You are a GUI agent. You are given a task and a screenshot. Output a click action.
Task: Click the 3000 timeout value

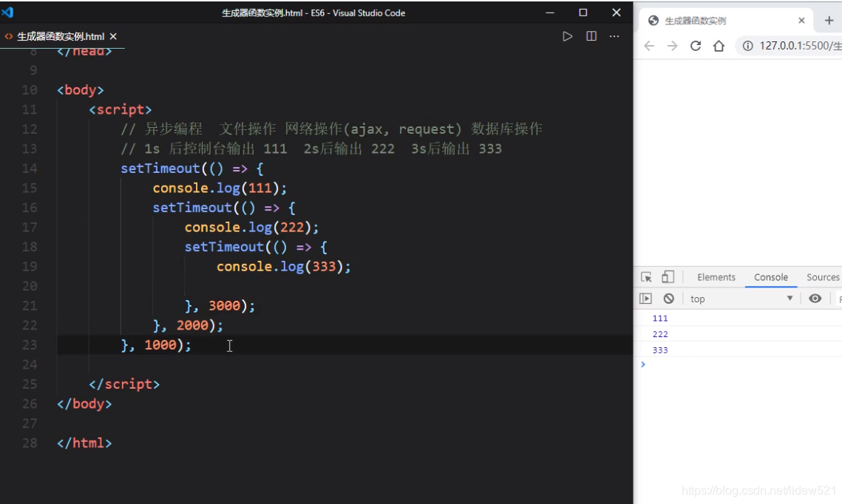[225, 306]
